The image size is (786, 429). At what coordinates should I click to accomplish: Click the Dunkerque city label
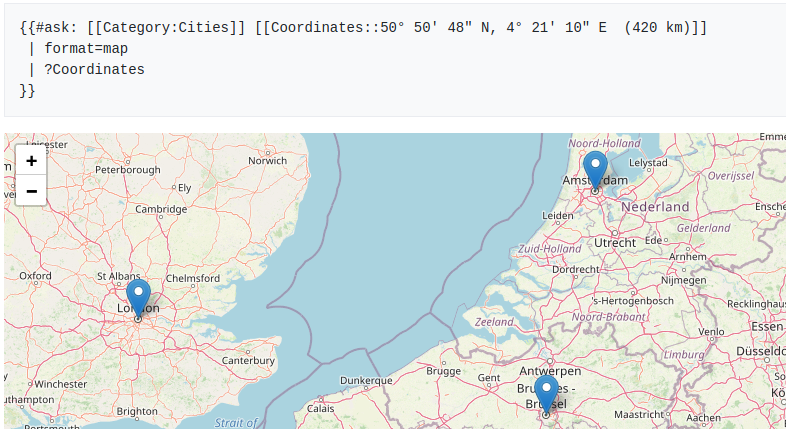tap(366, 381)
